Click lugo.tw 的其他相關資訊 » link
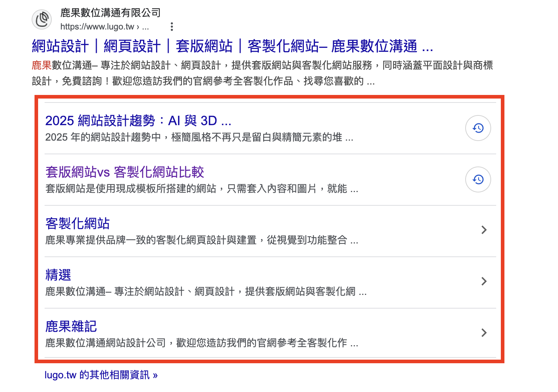Image resolution: width=558 pixels, height=392 pixels. [101, 375]
